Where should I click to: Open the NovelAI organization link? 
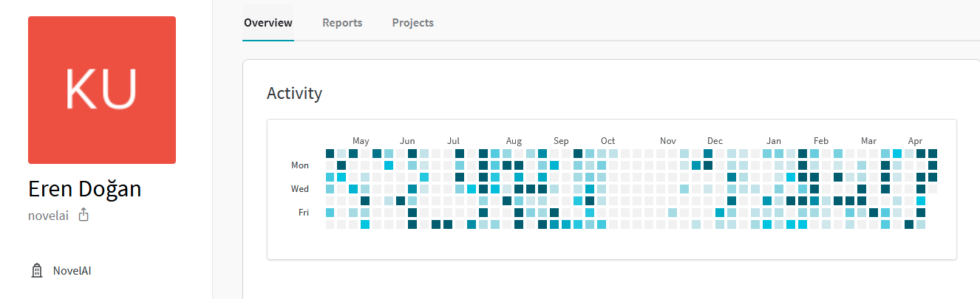click(72, 271)
